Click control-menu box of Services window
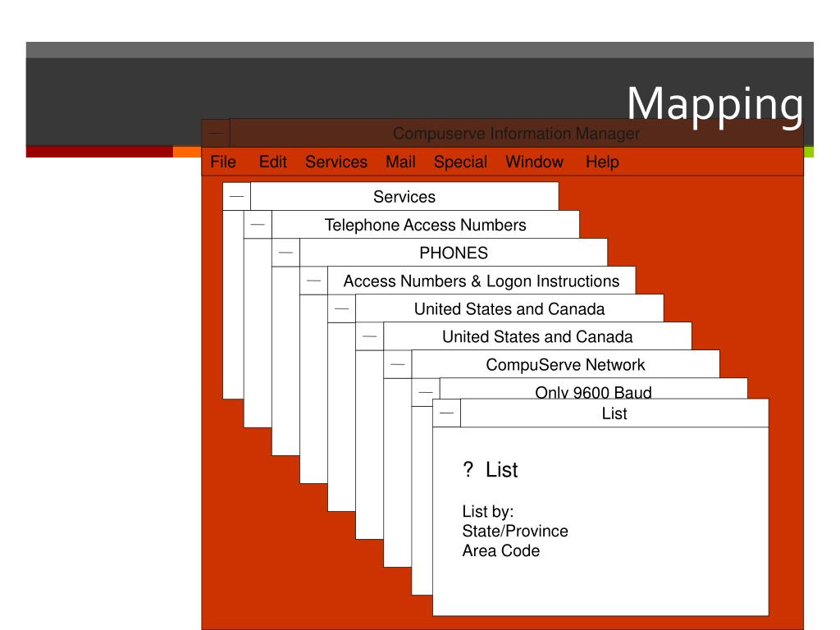This screenshot has width=840, height=630. click(237, 197)
